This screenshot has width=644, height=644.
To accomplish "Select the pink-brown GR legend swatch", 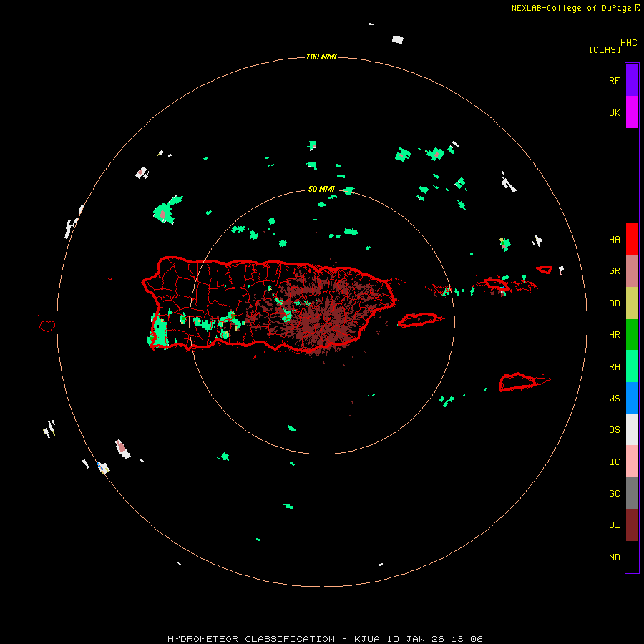I will (632, 271).
